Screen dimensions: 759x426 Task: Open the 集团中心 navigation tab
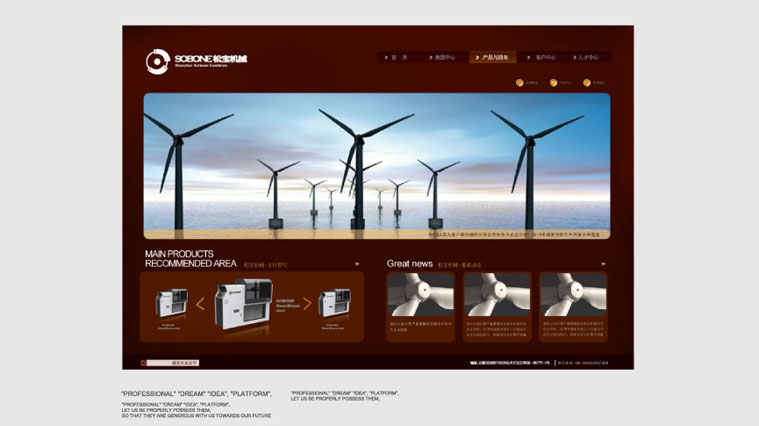click(x=442, y=58)
